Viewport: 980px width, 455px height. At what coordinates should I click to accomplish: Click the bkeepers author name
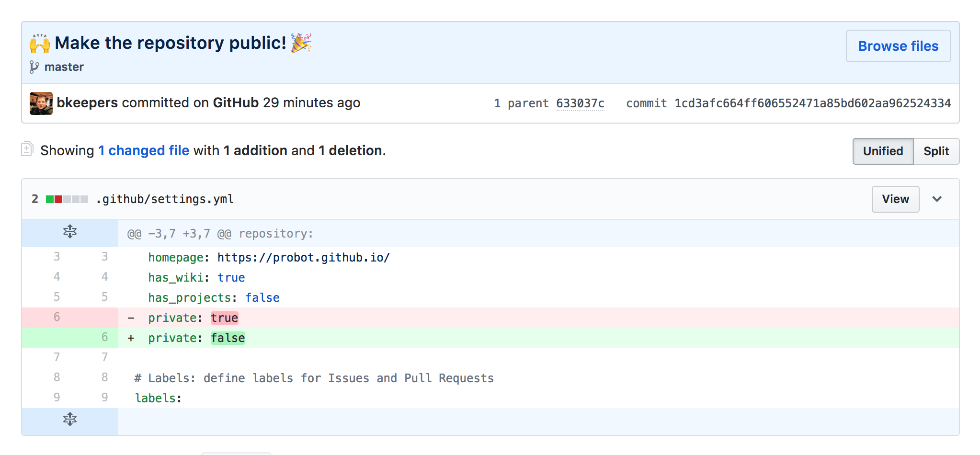[87, 102]
